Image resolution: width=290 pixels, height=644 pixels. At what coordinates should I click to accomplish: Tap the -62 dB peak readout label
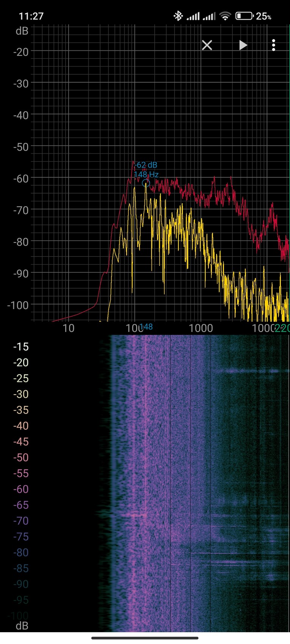pyautogui.click(x=146, y=165)
